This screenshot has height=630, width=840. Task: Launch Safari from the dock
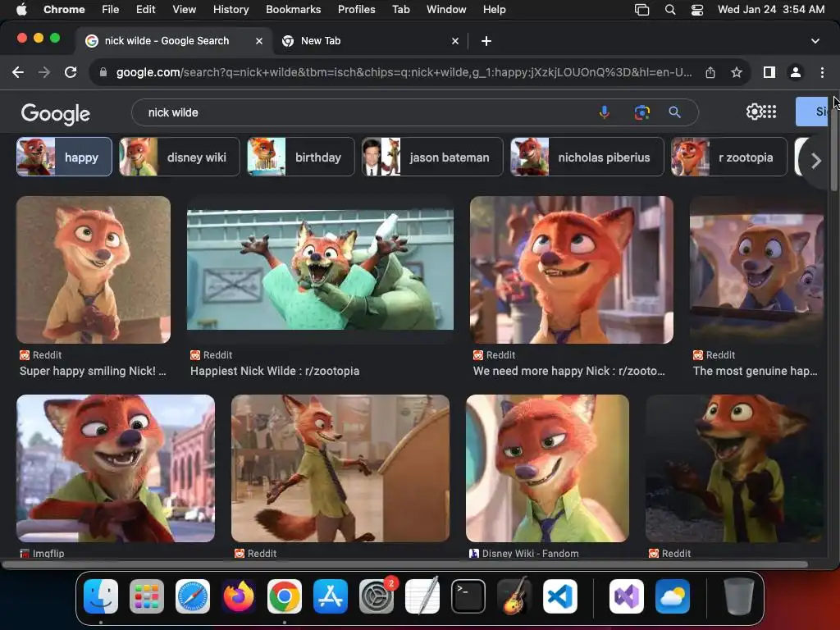(x=193, y=596)
